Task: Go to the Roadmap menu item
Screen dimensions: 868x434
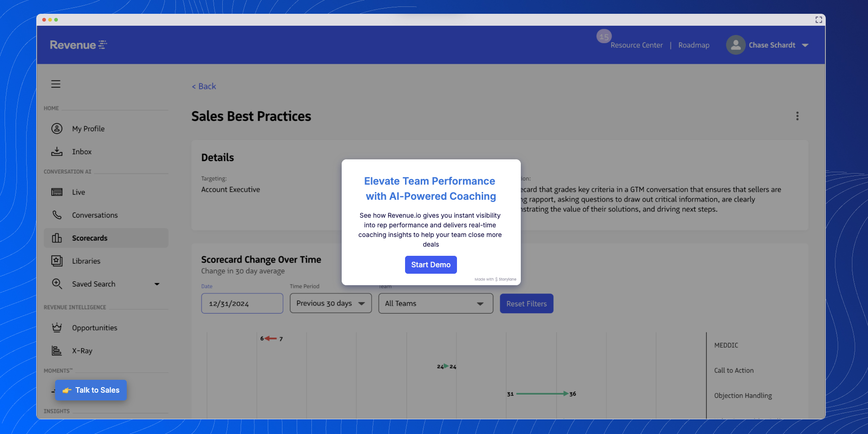Action: point(693,45)
